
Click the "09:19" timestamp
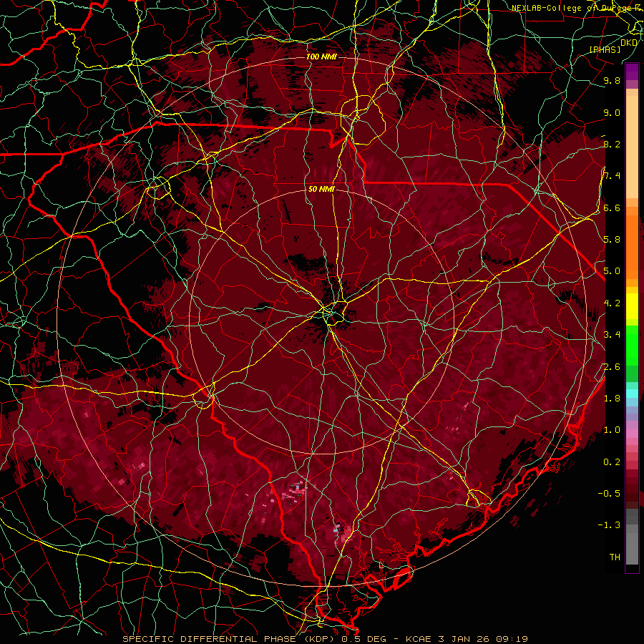[x=512, y=639]
